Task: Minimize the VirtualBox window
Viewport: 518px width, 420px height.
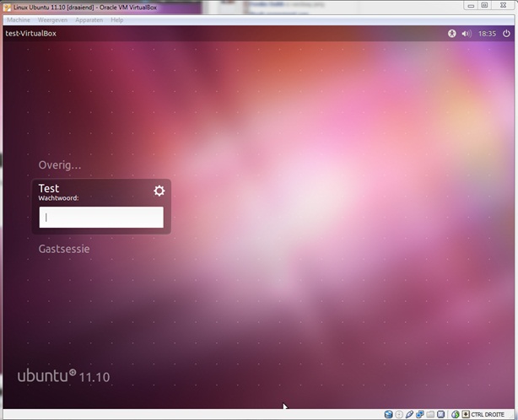Action: pos(471,5)
